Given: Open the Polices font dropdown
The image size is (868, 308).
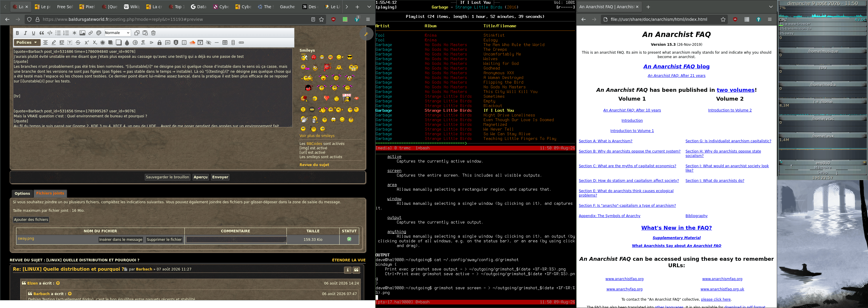Looking at the screenshot, I should 27,43.
